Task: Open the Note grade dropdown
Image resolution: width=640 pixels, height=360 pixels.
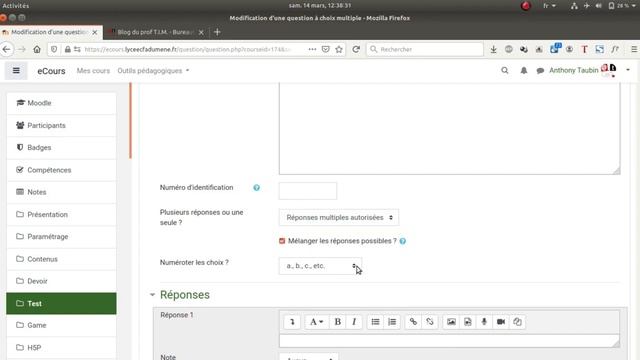Action: [x=309, y=357]
